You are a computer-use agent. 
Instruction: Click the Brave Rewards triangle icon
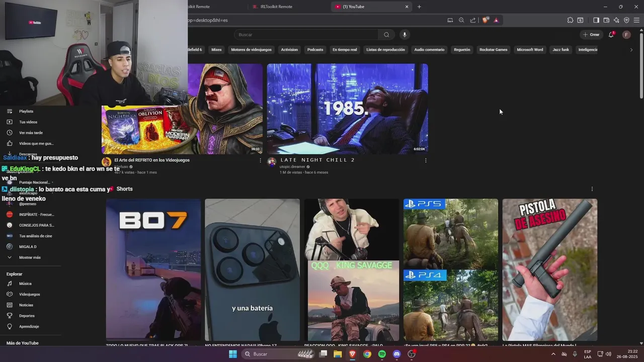point(496,20)
